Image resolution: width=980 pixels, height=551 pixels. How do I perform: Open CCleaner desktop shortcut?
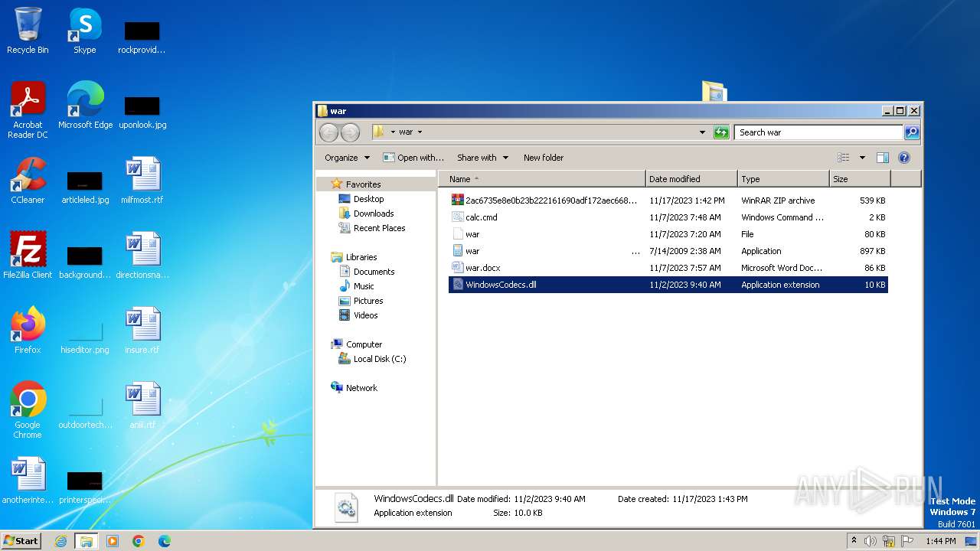pos(28,181)
